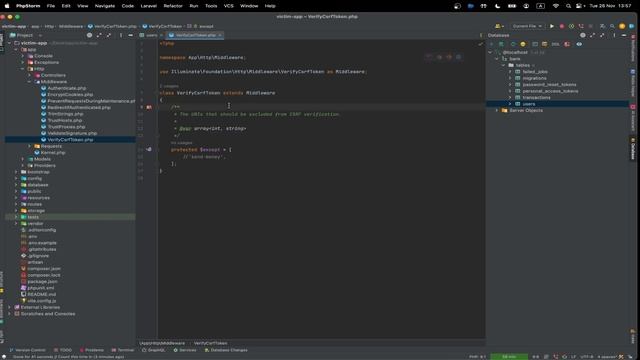The height and width of the screenshot is (360, 640).
Task: Open the TODO tool window
Action: click(x=63, y=350)
